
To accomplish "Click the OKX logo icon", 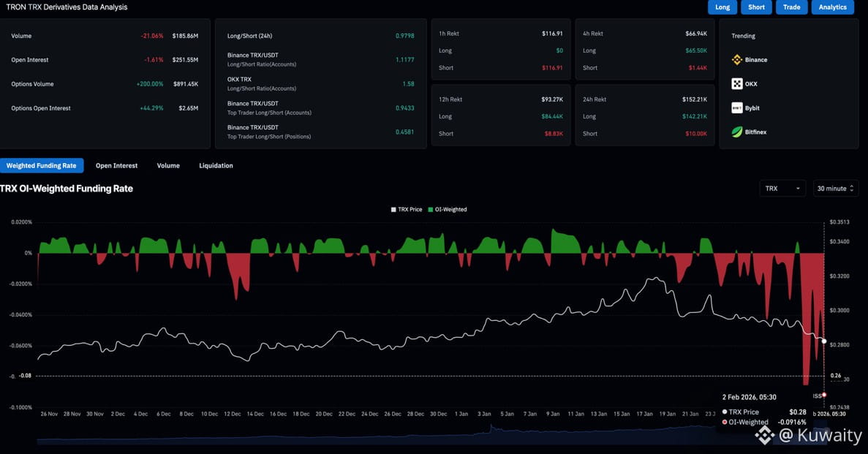I will coord(737,84).
